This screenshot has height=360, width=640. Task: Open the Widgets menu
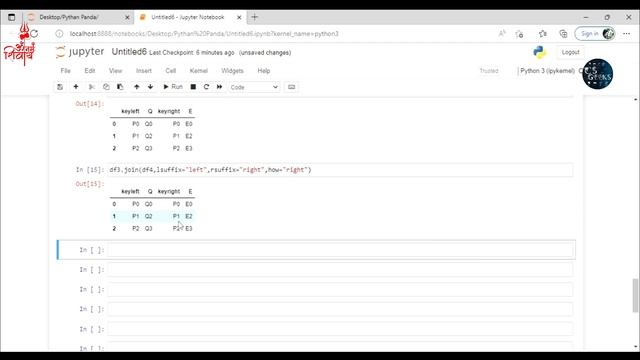pos(232,71)
